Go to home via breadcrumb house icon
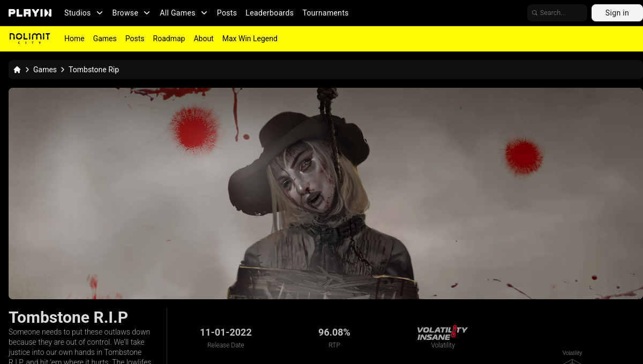This screenshot has height=364, width=643. [17, 70]
